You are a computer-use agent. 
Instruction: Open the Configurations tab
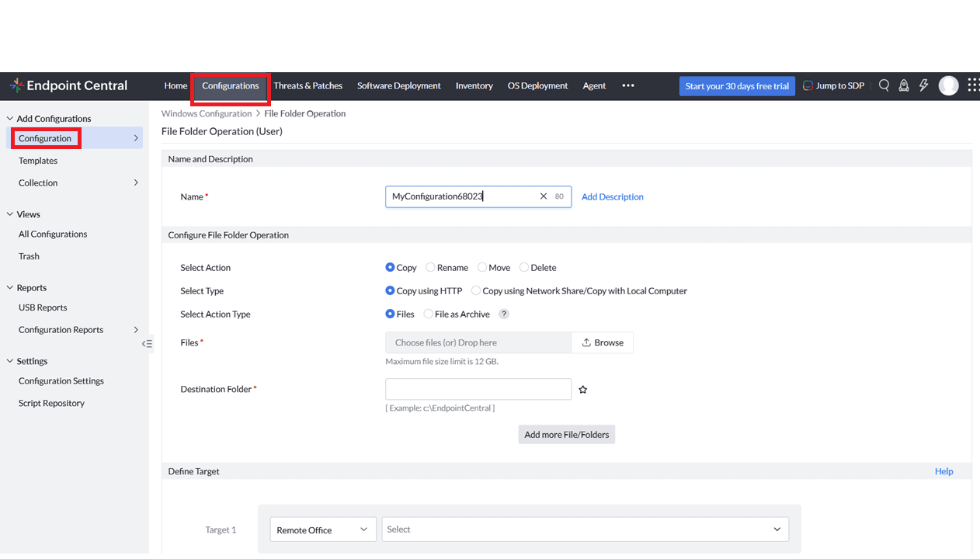[231, 85]
